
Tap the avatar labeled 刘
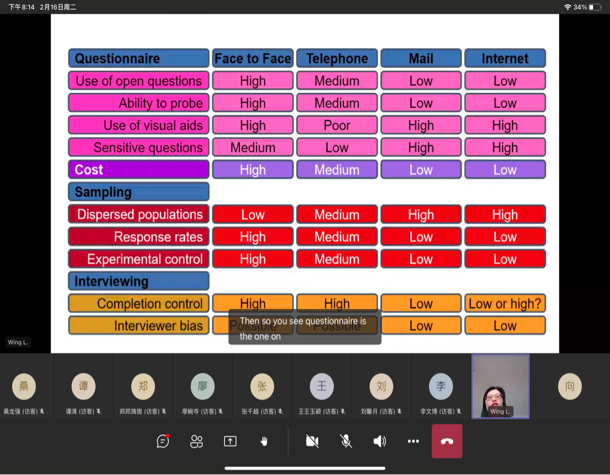(x=381, y=386)
